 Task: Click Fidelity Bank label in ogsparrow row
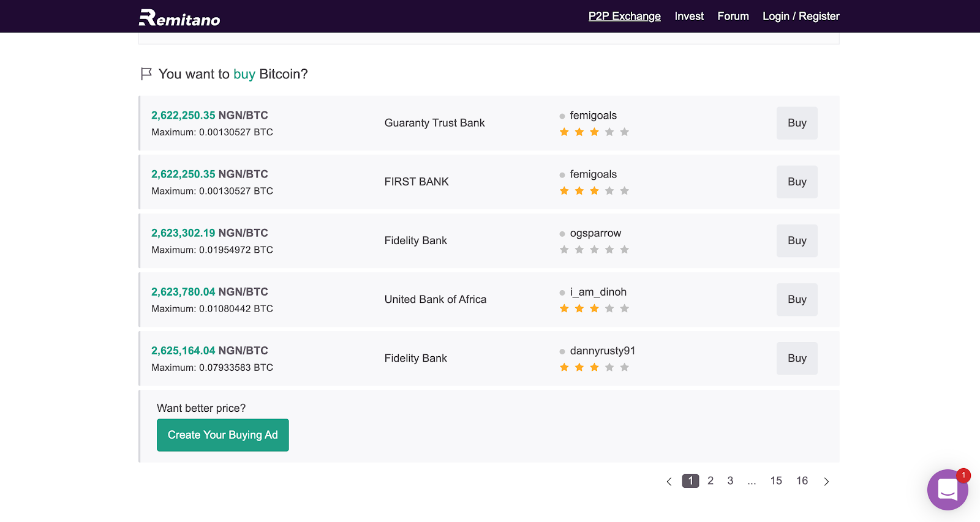415,240
